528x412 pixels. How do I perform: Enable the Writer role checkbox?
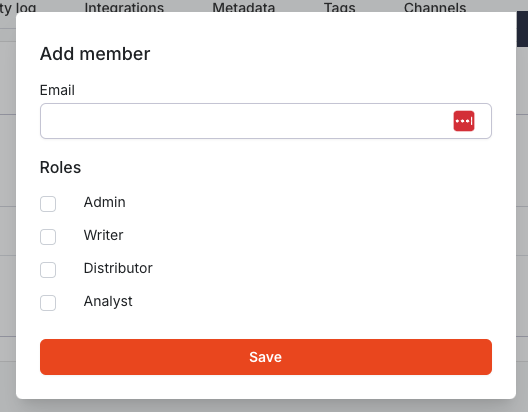(x=48, y=237)
